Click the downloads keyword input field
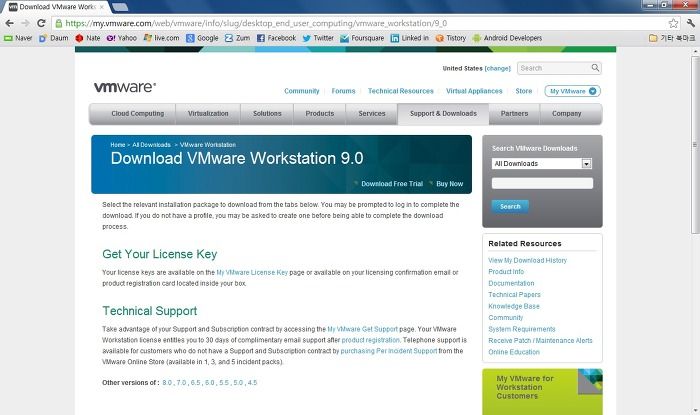Screen dimensions: 700x415 542,183
